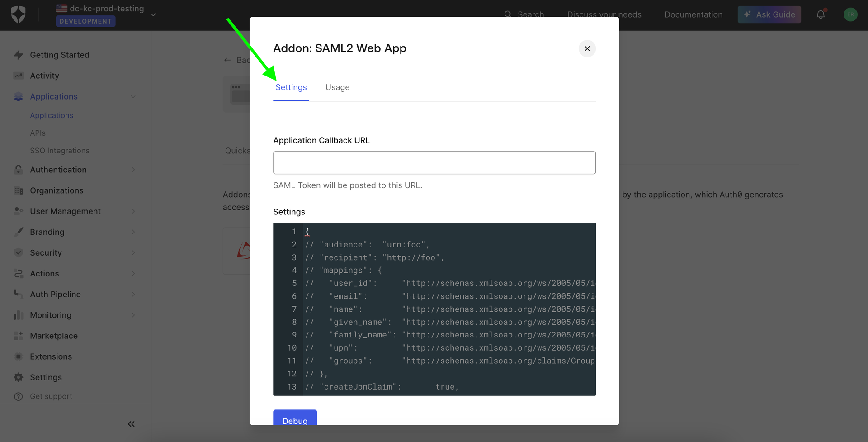Viewport: 868px width, 442px height.
Task: Click the Marketplace icon in sidebar
Action: (19, 336)
